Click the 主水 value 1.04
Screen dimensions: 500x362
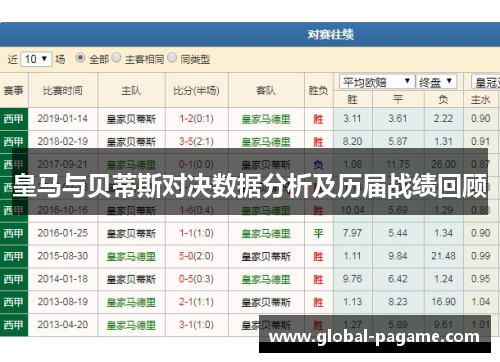tap(481, 302)
